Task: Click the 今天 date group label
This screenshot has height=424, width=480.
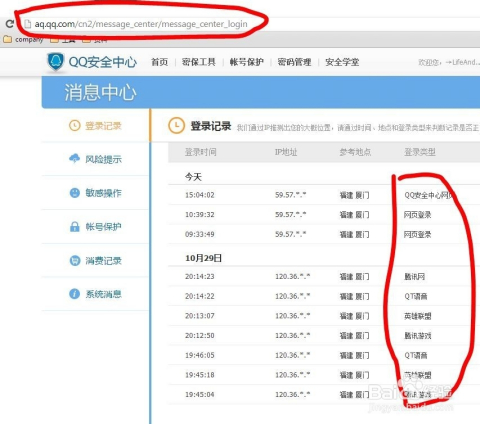Action: click(194, 177)
